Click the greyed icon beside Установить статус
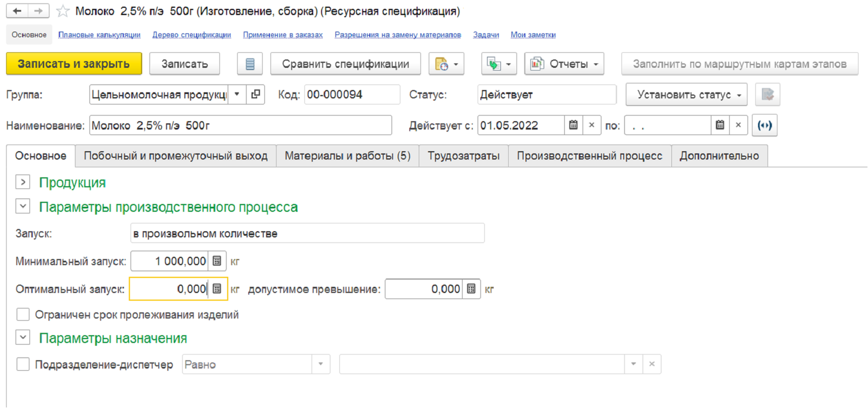 point(767,94)
